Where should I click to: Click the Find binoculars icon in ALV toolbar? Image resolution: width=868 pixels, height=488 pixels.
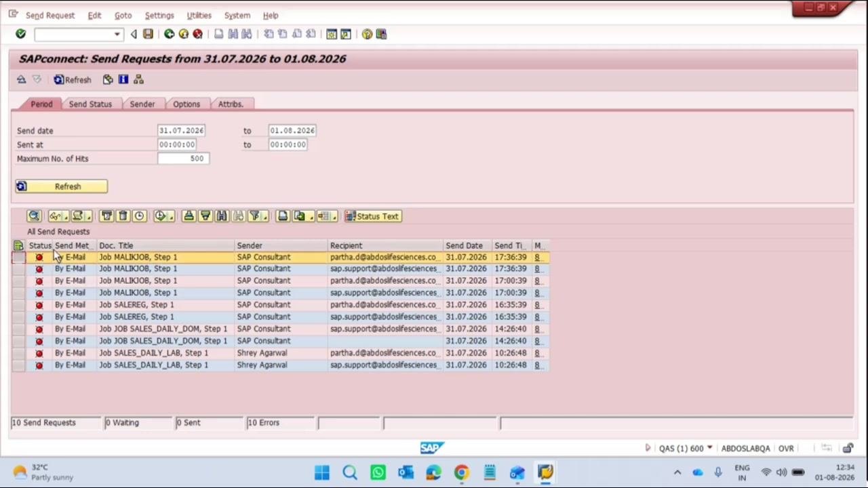221,216
